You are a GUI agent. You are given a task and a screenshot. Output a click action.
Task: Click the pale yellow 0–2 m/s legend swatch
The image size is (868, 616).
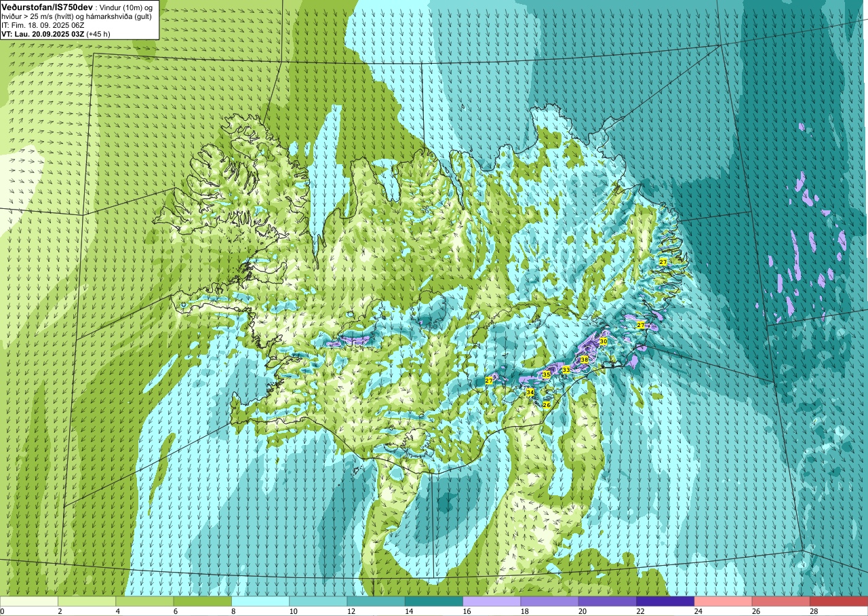29,601
